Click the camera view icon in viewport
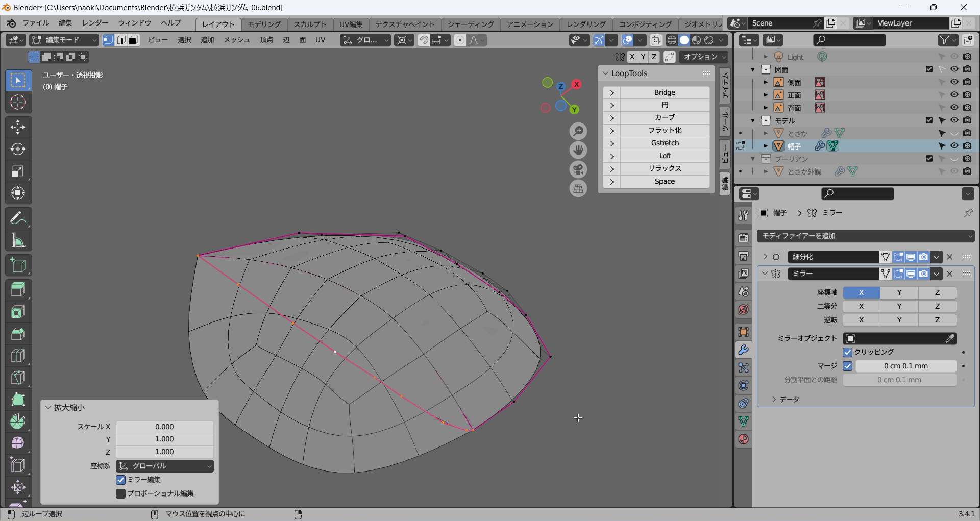The image size is (980, 521). 578,169
